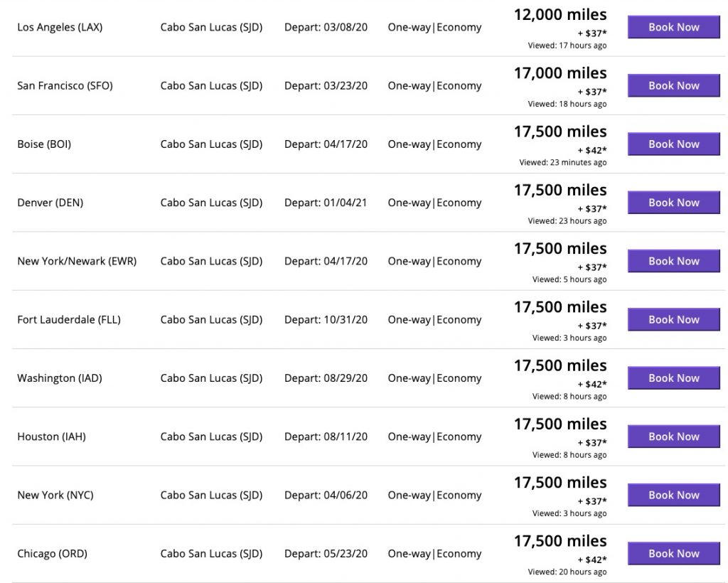
Task: Select the Depart: 08/29/20 date
Action: pyautogui.click(x=326, y=378)
